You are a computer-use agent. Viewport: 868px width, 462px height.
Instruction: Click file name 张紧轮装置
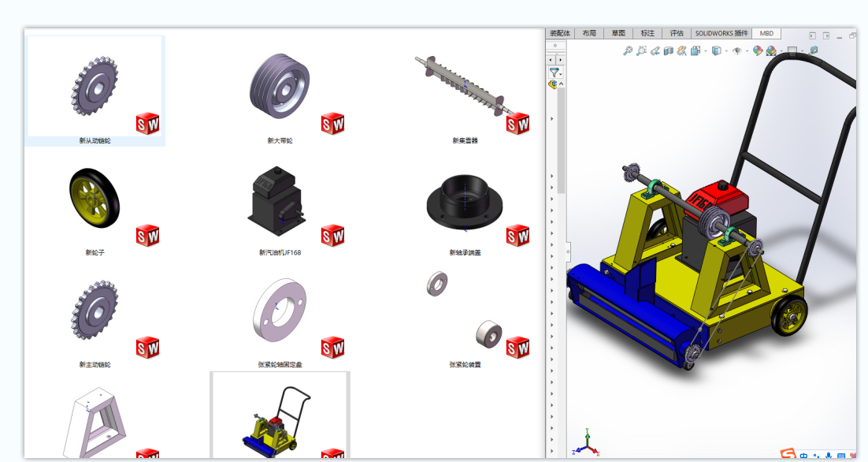465,364
